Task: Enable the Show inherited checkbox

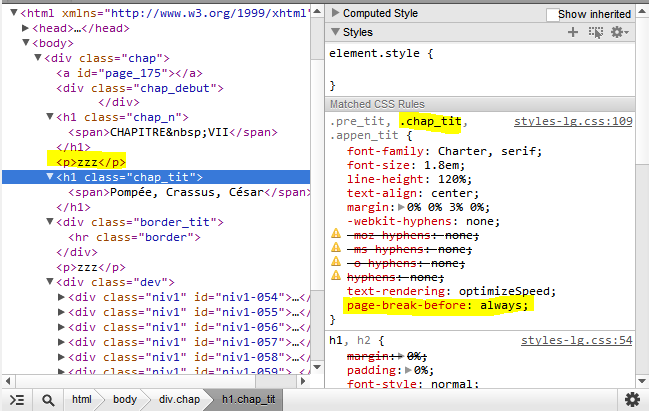Action: coord(553,14)
